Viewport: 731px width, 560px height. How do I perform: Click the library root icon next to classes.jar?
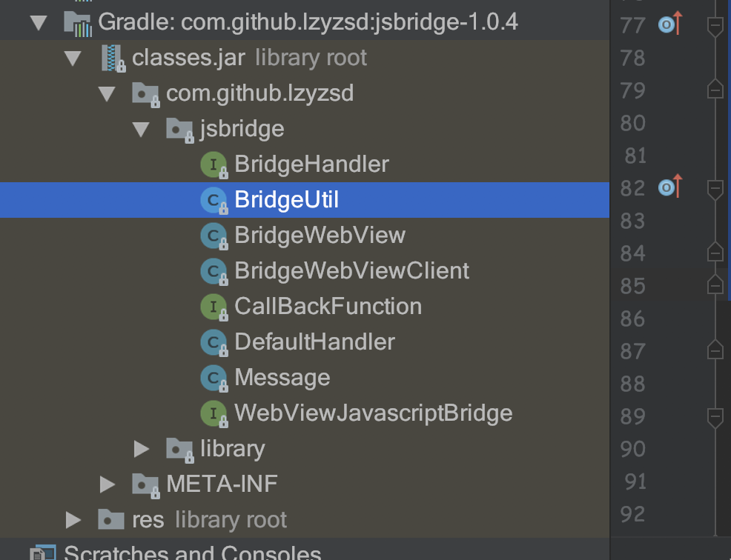(112, 58)
